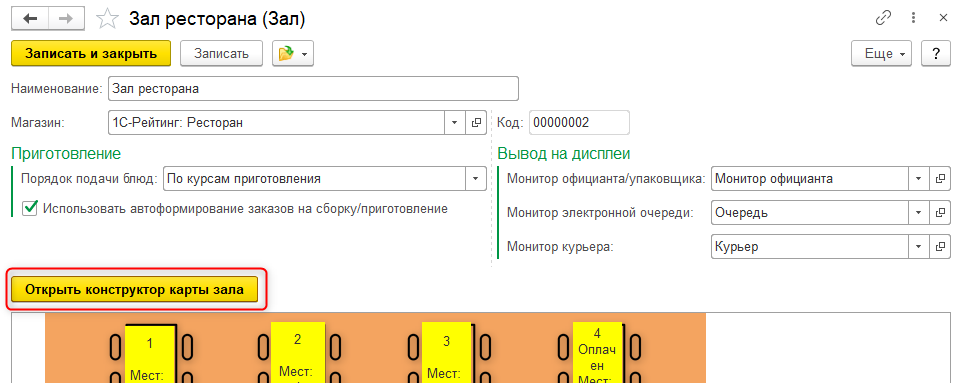
Task: Go forward with the right arrow button
Action: (67, 18)
